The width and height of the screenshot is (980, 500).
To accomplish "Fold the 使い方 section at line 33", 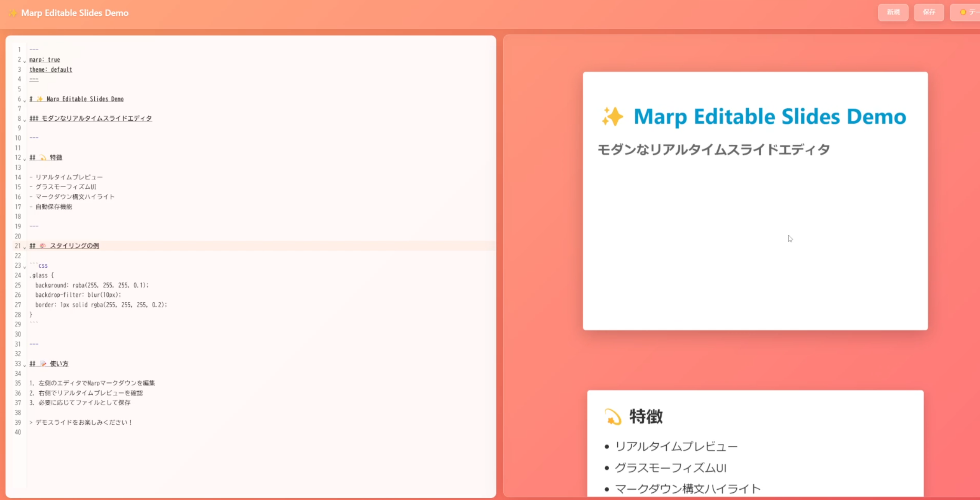I will [x=24, y=365].
